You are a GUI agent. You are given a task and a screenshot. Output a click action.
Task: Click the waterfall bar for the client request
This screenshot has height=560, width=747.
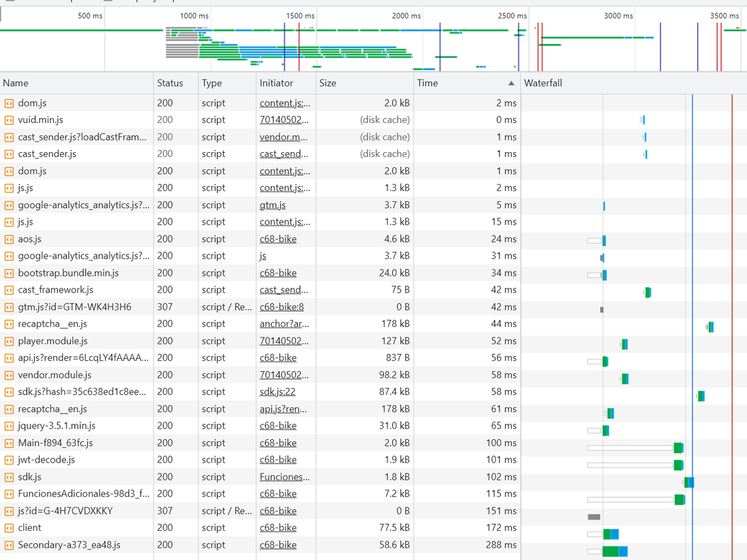click(x=611, y=534)
